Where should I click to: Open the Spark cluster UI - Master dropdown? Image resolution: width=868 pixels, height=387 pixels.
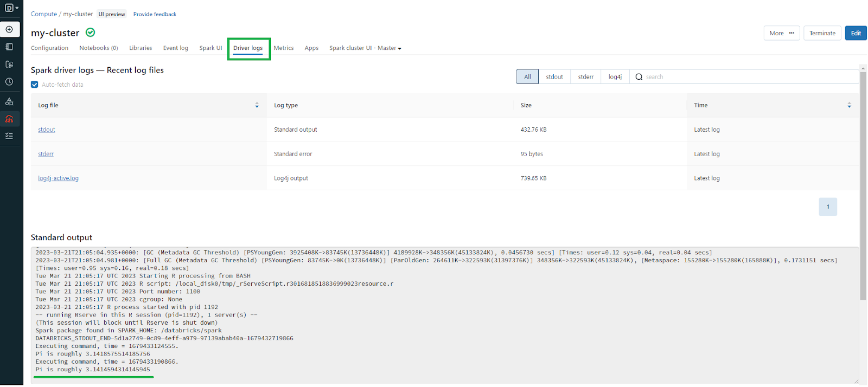click(x=365, y=48)
